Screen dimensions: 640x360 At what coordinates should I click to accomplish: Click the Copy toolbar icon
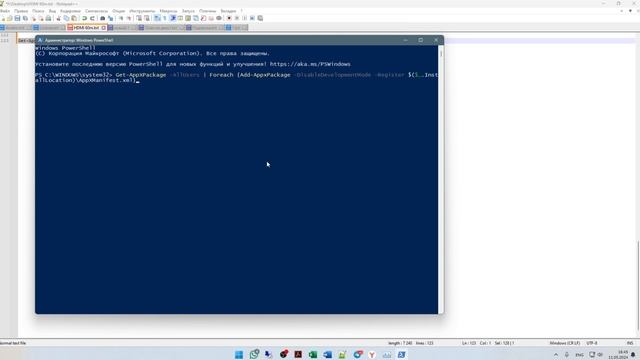click(x=66, y=18)
